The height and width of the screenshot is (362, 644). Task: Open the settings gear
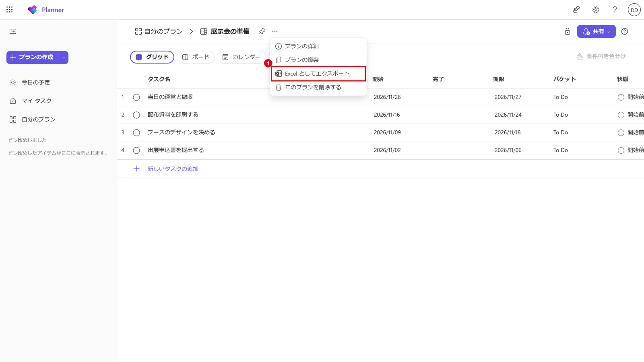point(596,10)
